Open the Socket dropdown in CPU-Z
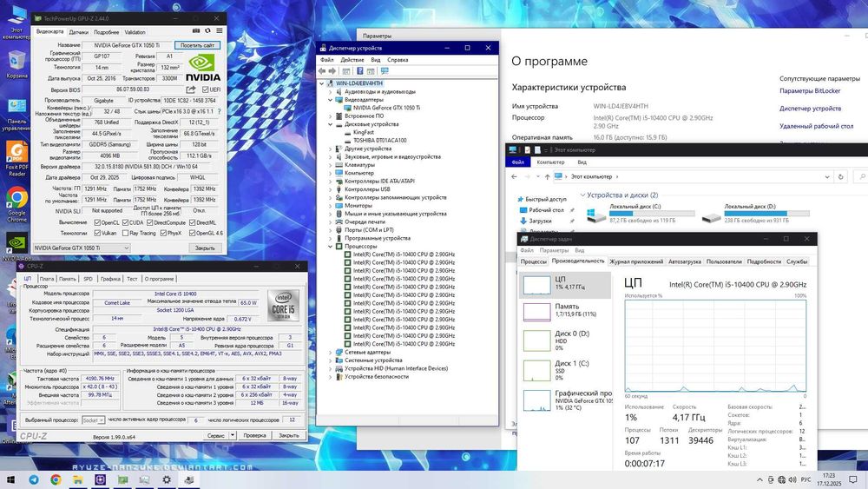Image resolution: width=868 pixels, height=489 pixels. point(93,420)
